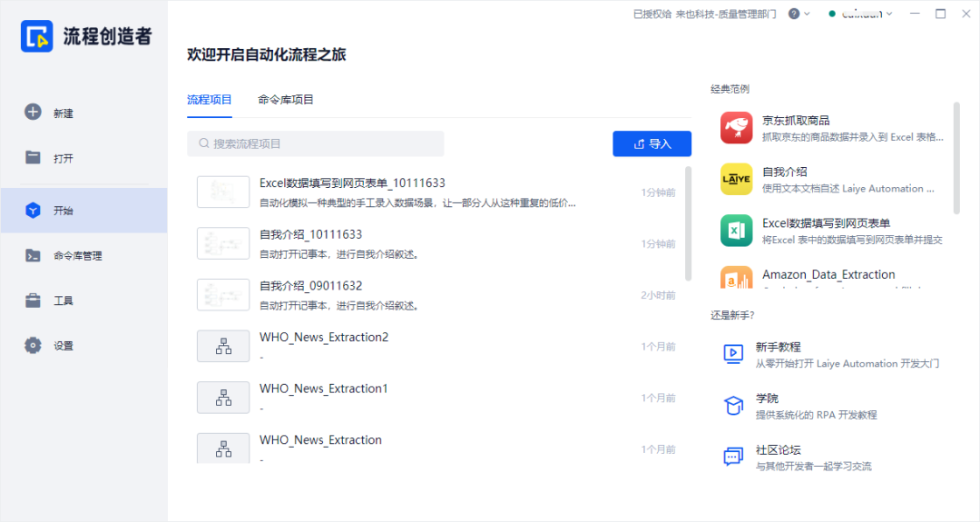The image size is (980, 522).
Task: Click description 提供系统化的 RPA 开发教程
Action: (816, 415)
